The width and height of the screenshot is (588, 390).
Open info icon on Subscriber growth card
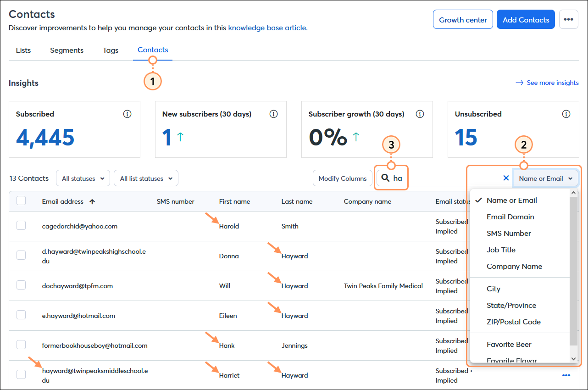click(x=420, y=114)
